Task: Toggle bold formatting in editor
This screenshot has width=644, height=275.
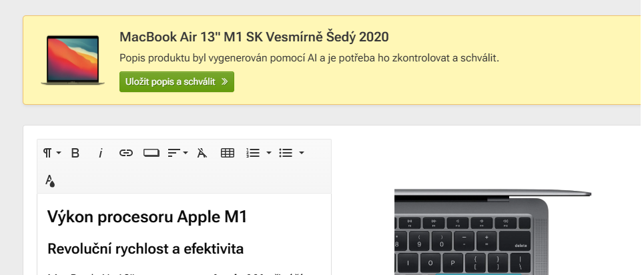Action: click(75, 153)
